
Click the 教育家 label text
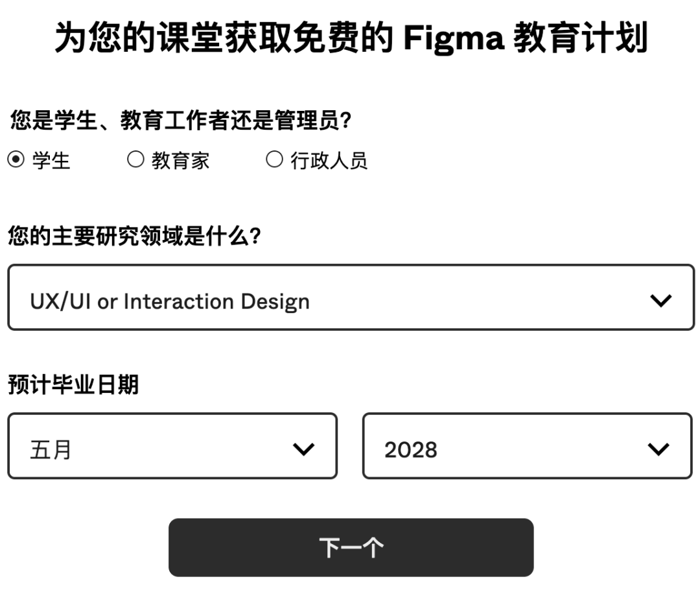click(180, 160)
